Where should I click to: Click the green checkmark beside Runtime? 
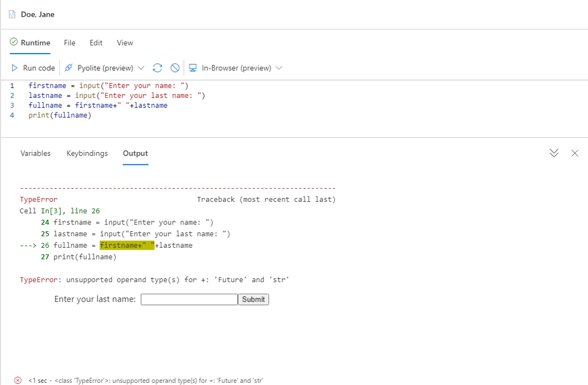click(x=13, y=43)
